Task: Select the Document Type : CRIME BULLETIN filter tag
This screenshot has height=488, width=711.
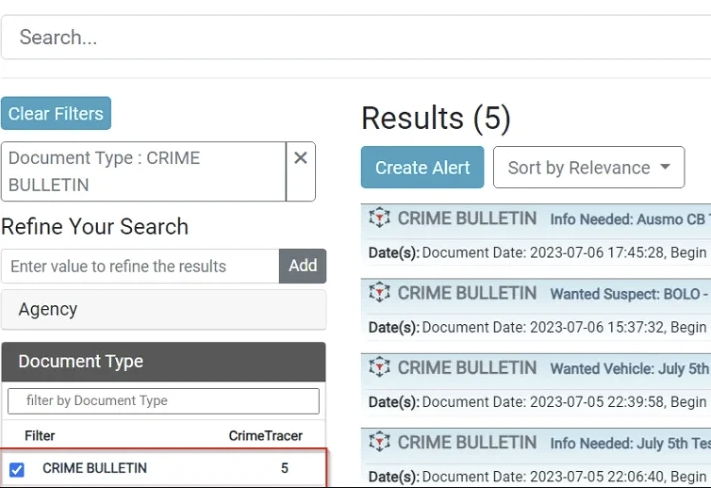Action: point(144,171)
